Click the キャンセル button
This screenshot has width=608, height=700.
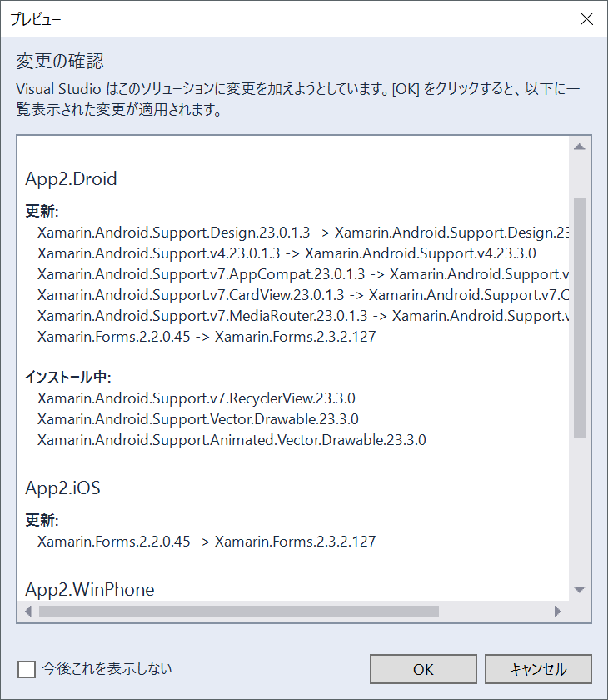pos(538,668)
